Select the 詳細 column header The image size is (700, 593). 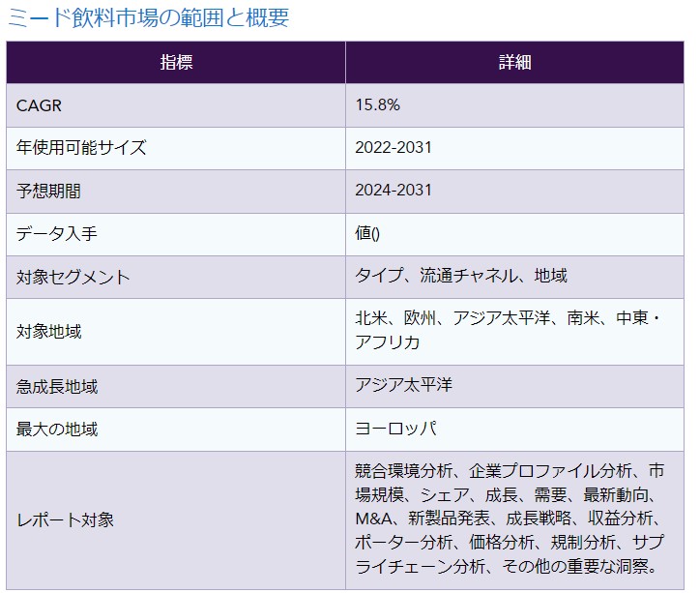(514, 63)
